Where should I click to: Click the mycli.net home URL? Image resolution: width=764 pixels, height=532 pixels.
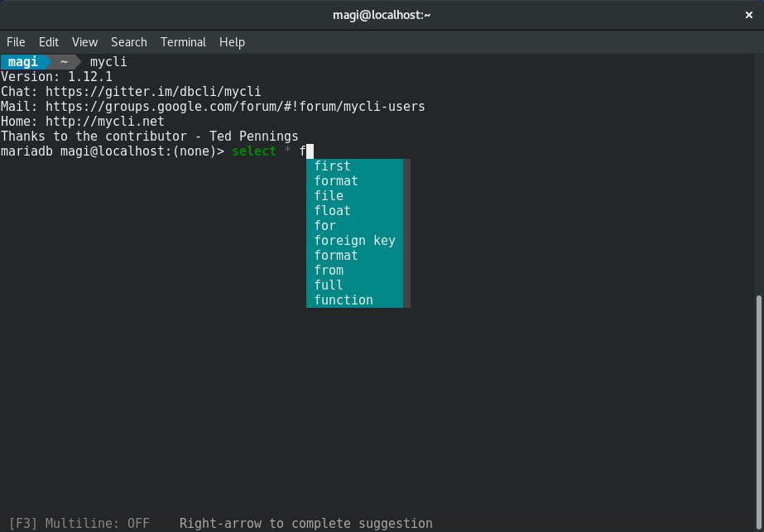point(105,122)
